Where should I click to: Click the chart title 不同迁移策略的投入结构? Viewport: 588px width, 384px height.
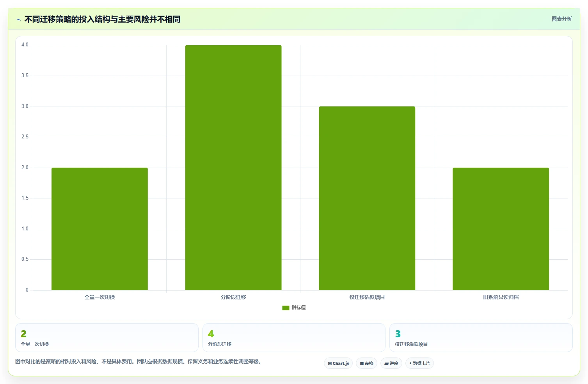pyautogui.click(x=102, y=19)
